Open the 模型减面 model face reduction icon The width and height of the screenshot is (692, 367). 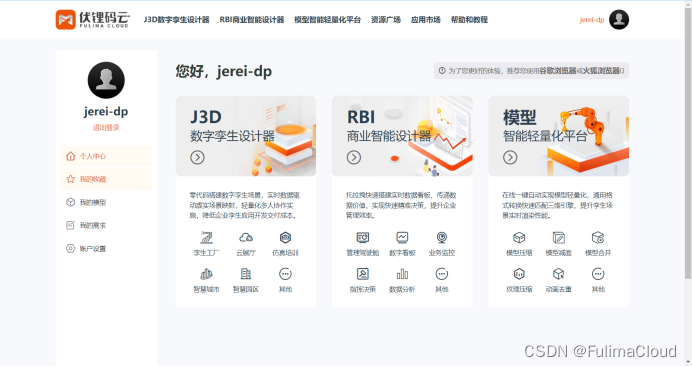pos(559,238)
